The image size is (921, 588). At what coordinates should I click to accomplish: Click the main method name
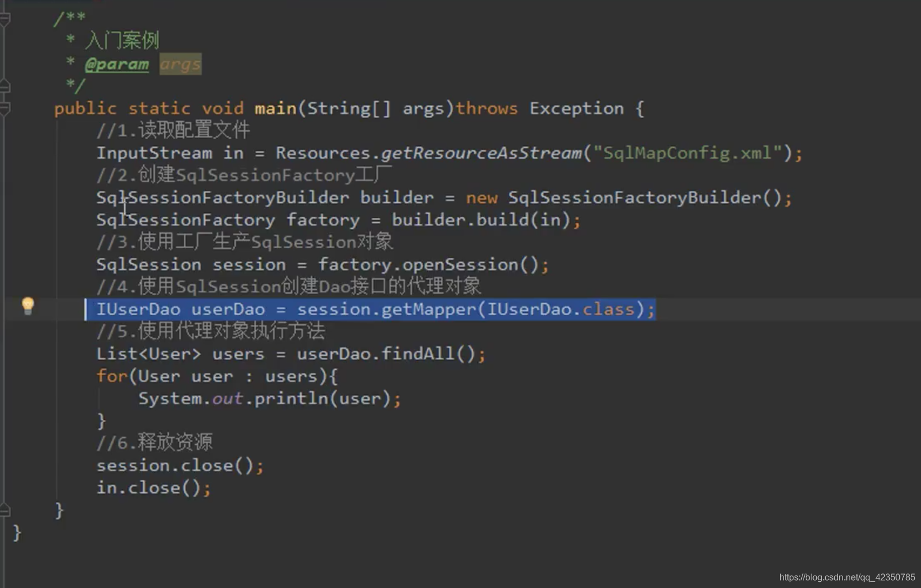click(x=276, y=108)
